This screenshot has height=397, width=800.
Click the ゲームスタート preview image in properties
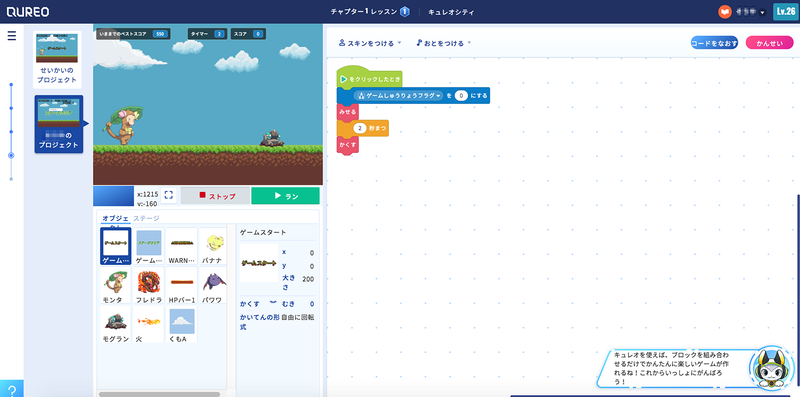click(259, 263)
